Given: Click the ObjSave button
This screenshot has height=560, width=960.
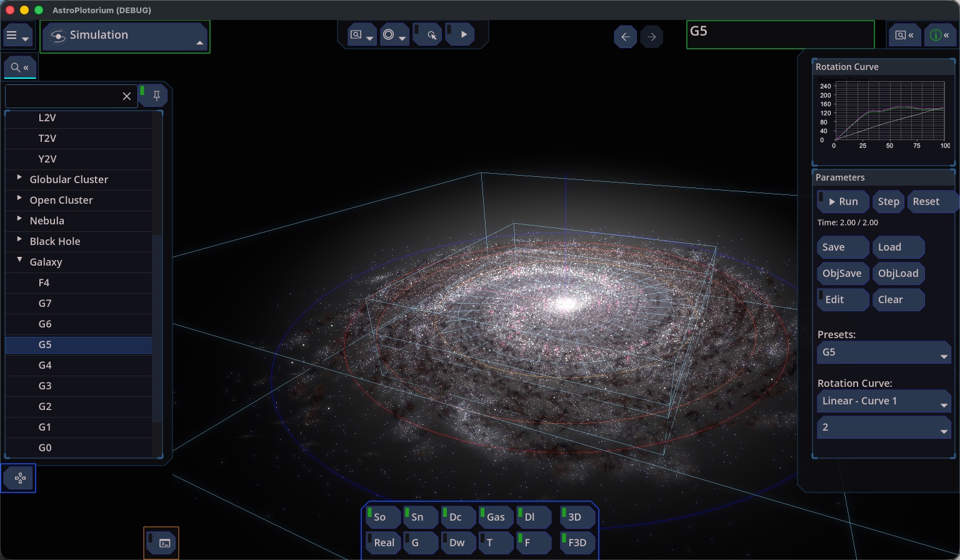Looking at the screenshot, I should (842, 273).
